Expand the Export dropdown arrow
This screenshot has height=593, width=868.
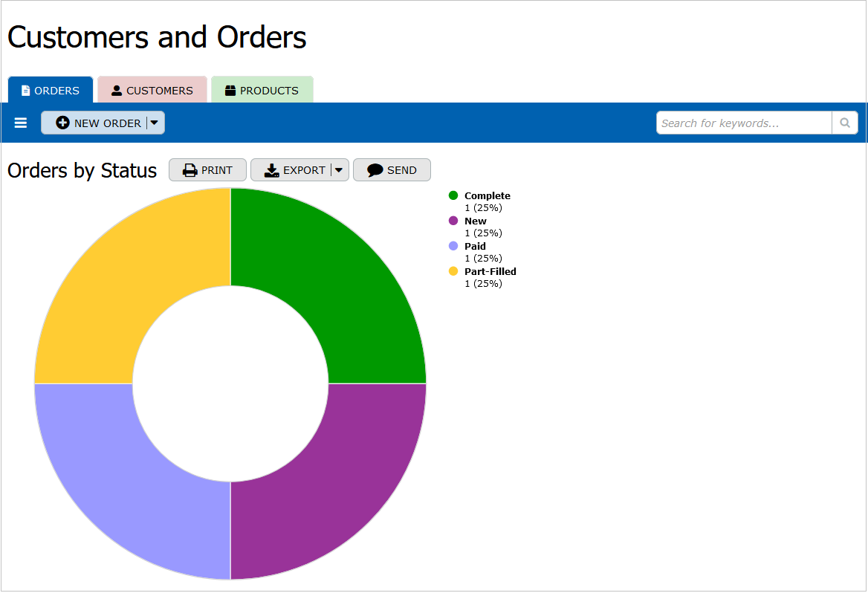coord(339,170)
